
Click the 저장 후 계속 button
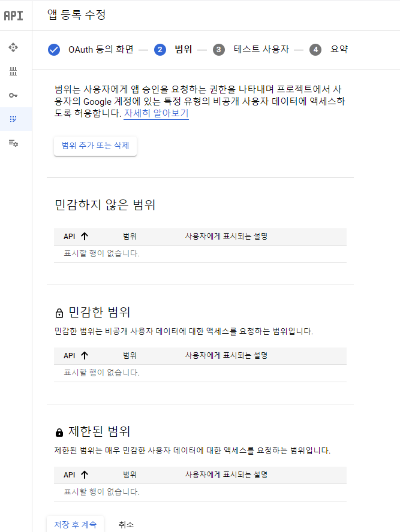[x=76, y=524]
